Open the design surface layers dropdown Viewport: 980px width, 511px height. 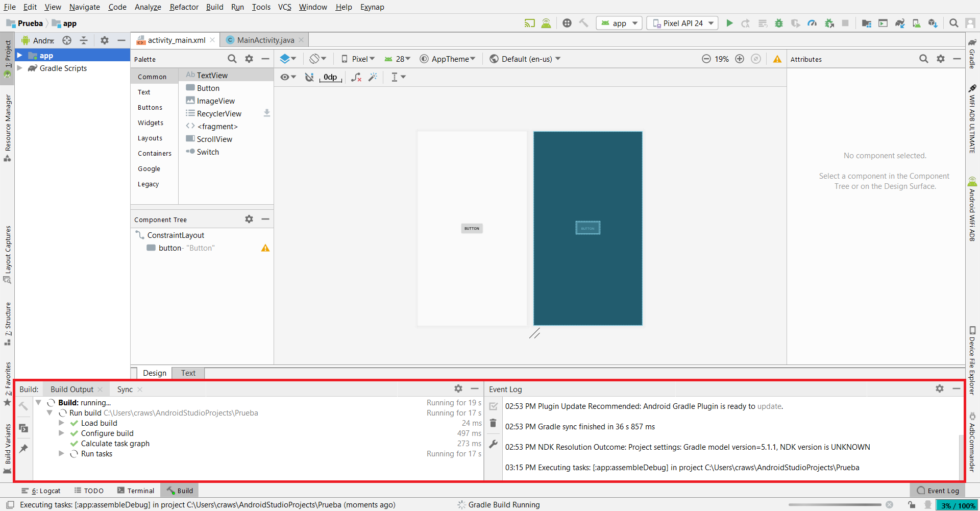point(288,59)
